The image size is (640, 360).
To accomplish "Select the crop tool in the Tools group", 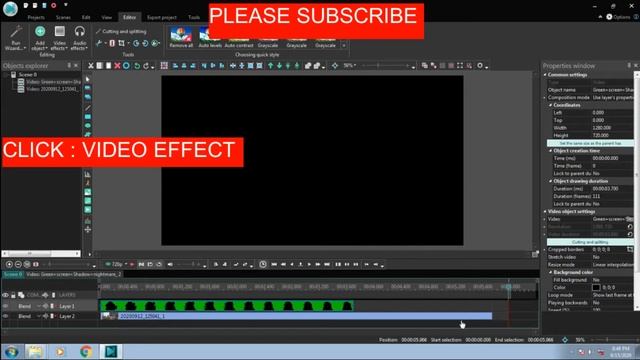I will click(121, 43).
